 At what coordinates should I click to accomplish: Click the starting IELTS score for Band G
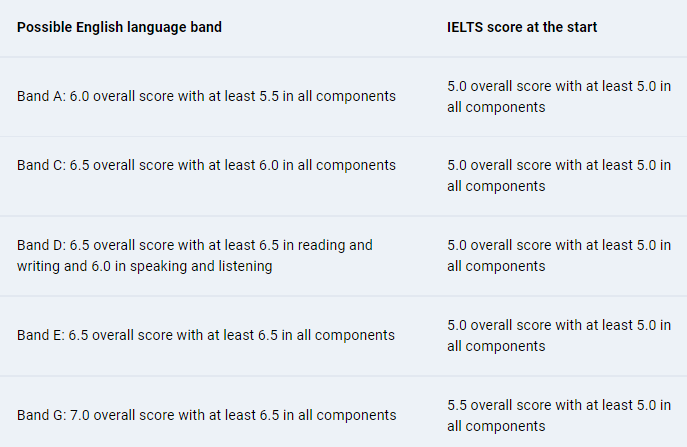click(559, 415)
